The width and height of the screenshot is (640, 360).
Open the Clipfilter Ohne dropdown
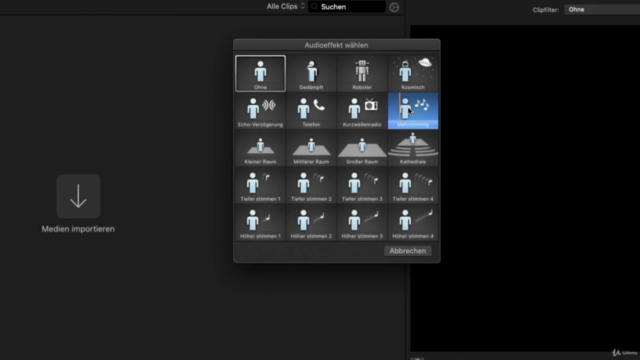[602, 9]
